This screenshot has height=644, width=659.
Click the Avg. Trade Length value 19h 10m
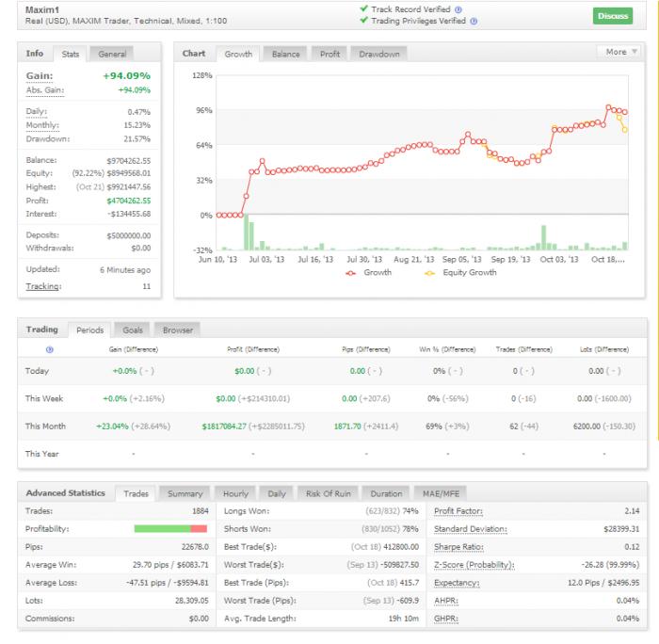tap(404, 620)
